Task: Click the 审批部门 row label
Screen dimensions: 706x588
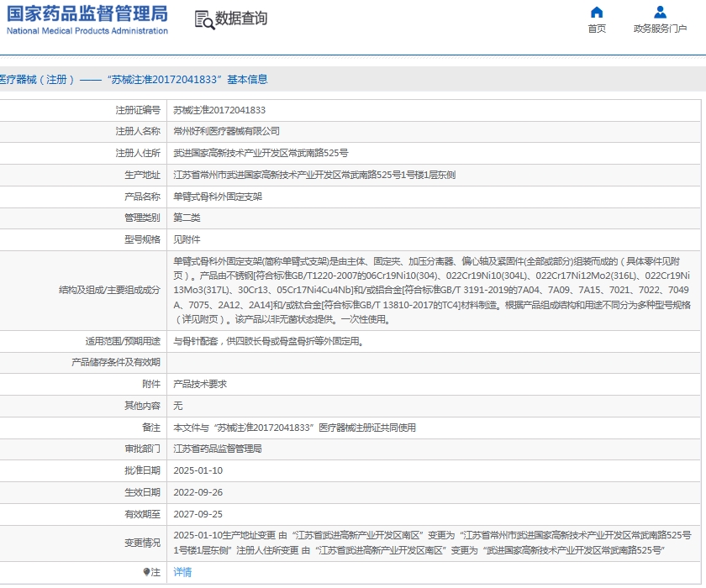Action: tap(142, 449)
